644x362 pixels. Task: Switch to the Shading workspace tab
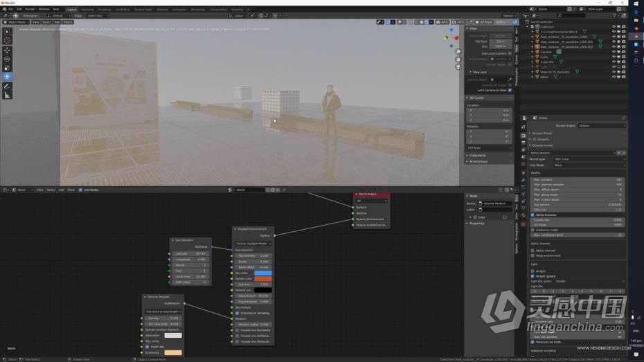[x=162, y=10]
